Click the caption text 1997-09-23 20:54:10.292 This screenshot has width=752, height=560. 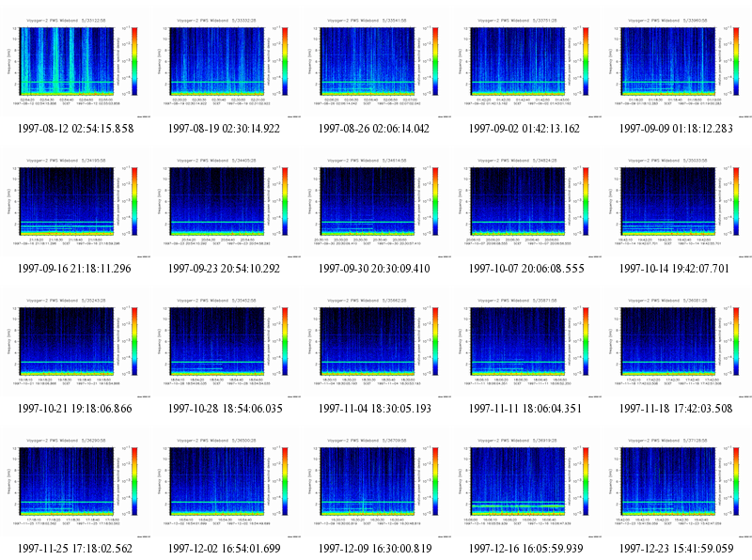pyautogui.click(x=224, y=269)
